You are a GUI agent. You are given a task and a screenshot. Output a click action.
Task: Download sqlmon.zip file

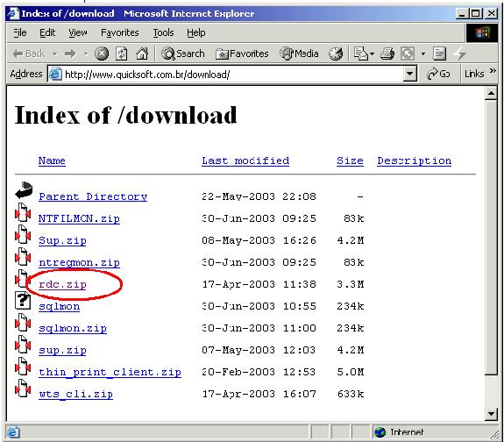[73, 328]
